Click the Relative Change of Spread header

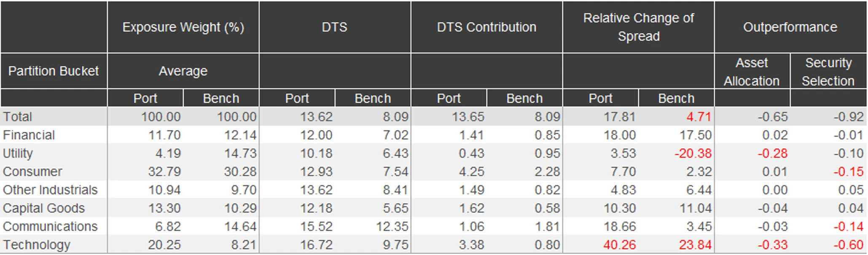[638, 27]
